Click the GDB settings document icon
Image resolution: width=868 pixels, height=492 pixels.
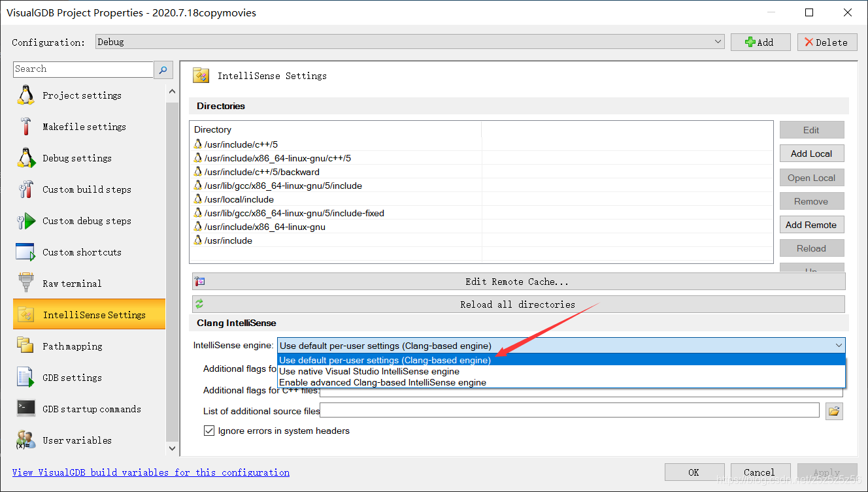click(25, 378)
